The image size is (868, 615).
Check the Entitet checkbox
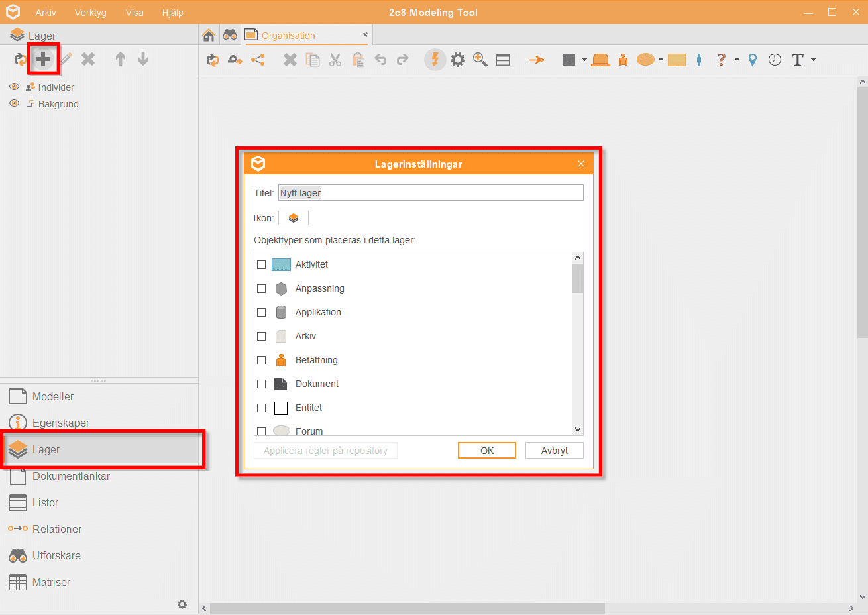pos(261,408)
